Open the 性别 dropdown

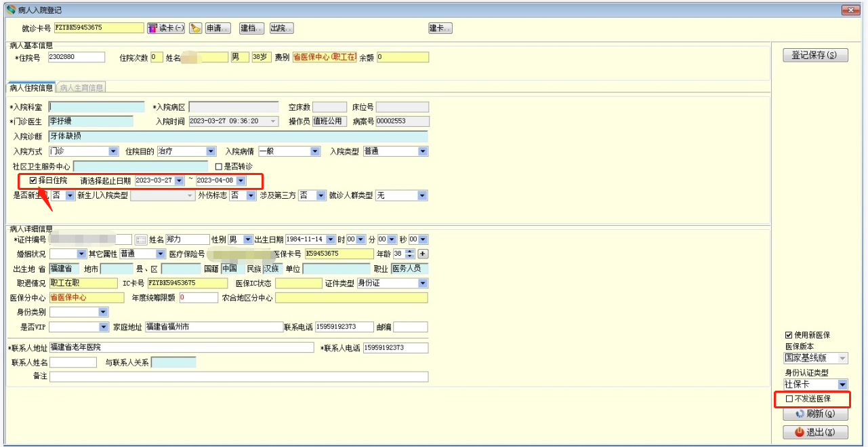point(248,239)
